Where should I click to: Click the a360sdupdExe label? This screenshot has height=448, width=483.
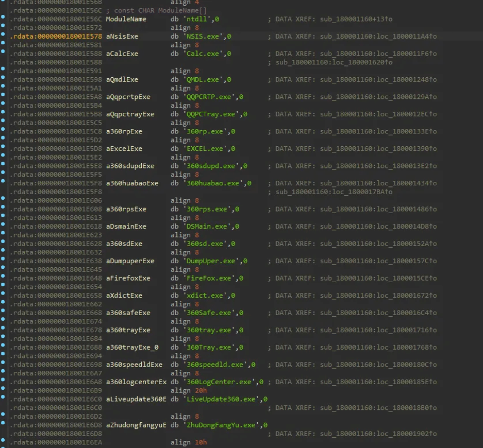(x=130, y=166)
